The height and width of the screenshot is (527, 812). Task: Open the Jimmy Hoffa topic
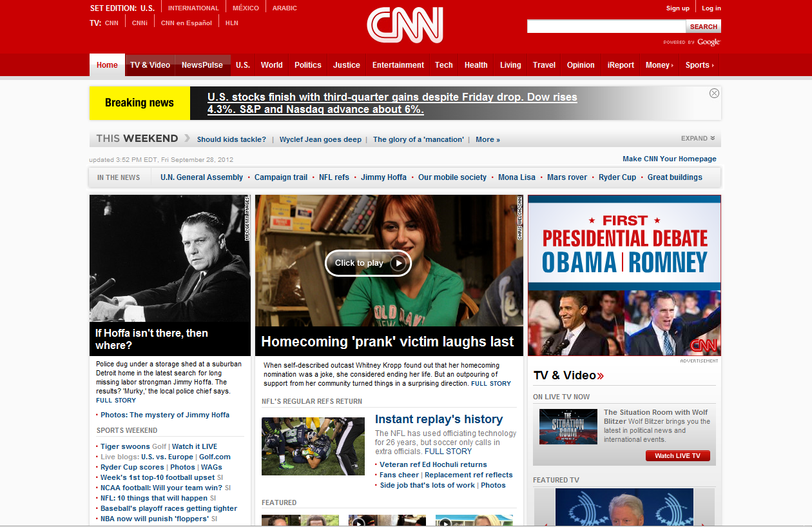[x=383, y=177]
